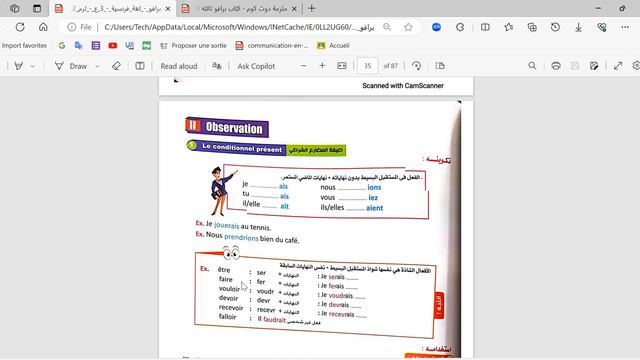
Task: Open Edge settings and more menu
Action: tap(625, 27)
